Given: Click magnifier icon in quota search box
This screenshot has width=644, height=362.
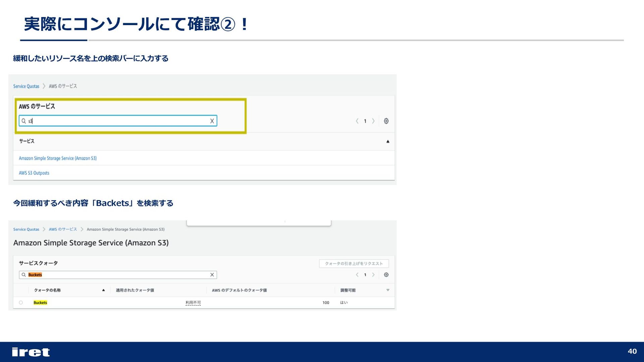Looking at the screenshot, I should click(23, 275).
